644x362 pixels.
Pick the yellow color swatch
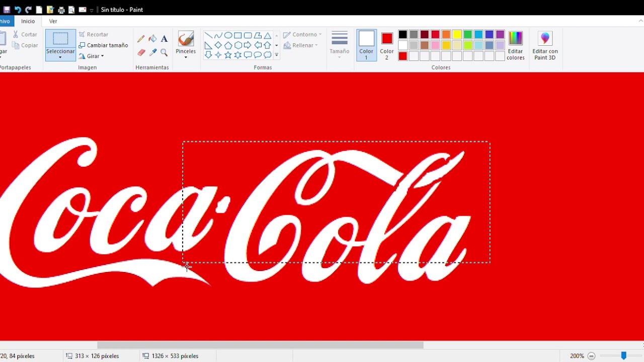(457, 35)
